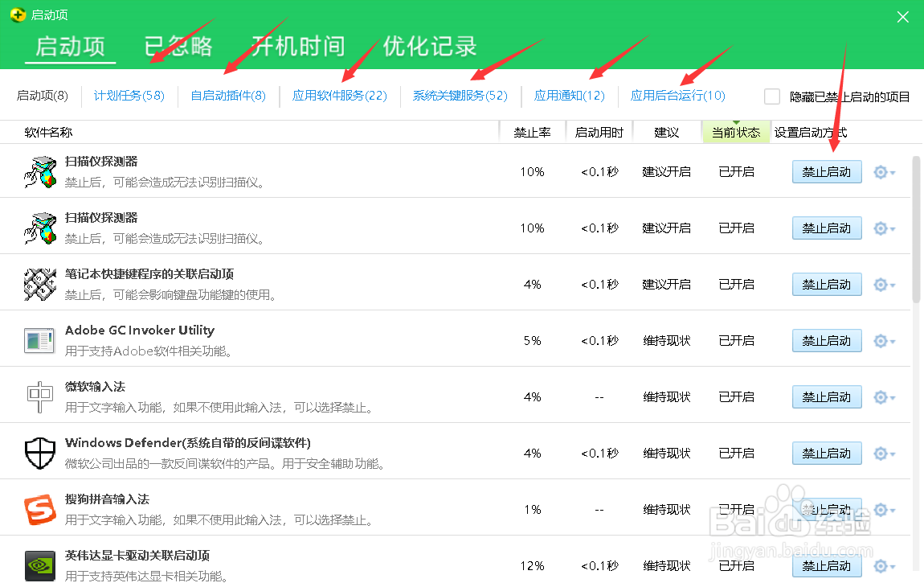The width and height of the screenshot is (924, 583).
Task: Click 维持现状 in Windows Defender row
Action: click(x=666, y=454)
